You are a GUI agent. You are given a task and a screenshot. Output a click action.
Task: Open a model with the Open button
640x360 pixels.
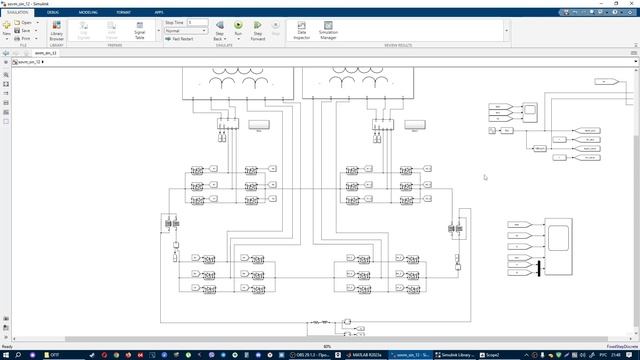coord(24,22)
